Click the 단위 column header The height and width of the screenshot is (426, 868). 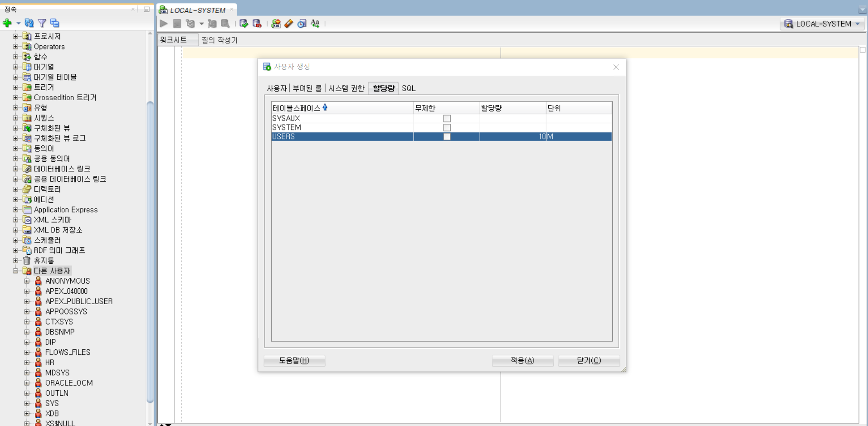pos(579,108)
